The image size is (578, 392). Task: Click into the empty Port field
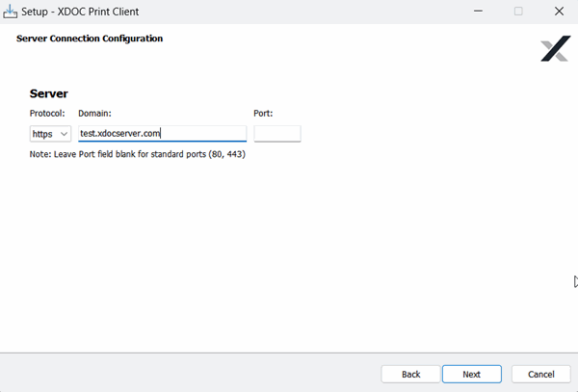point(277,134)
